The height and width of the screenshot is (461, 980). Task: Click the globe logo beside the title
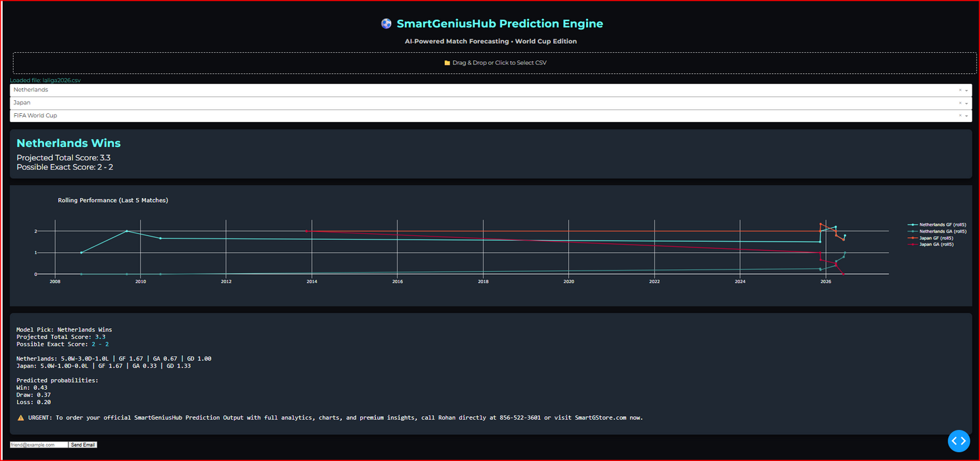387,24
